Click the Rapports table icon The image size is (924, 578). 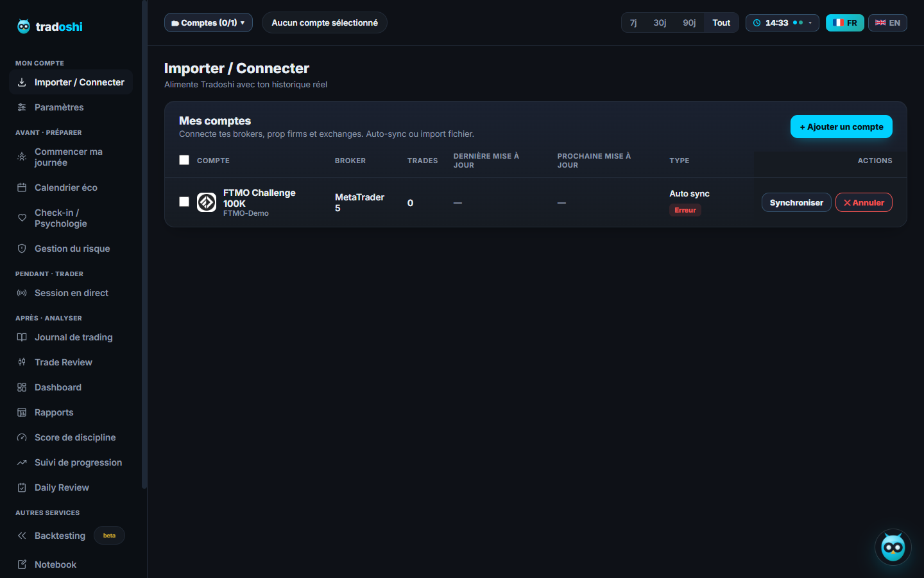pos(22,412)
